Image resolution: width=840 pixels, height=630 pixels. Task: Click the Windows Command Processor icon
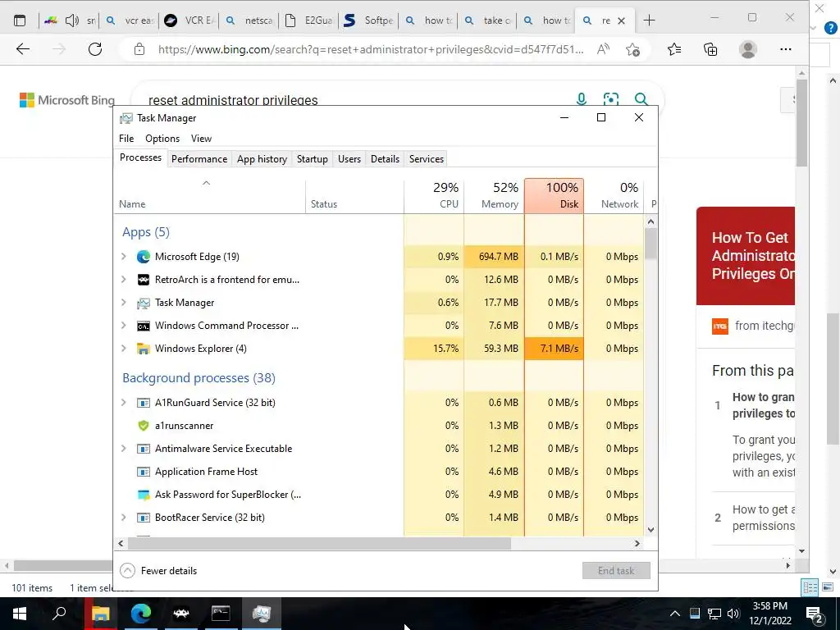pyautogui.click(x=143, y=326)
